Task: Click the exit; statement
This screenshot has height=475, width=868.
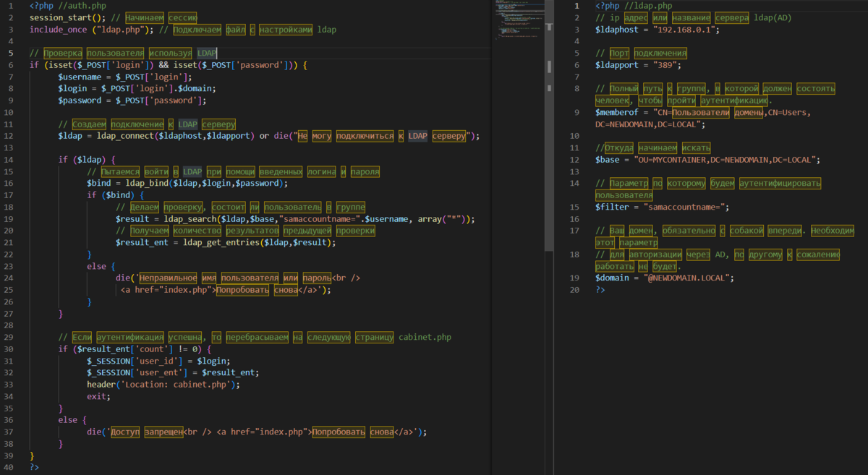Action: pyautogui.click(x=98, y=396)
